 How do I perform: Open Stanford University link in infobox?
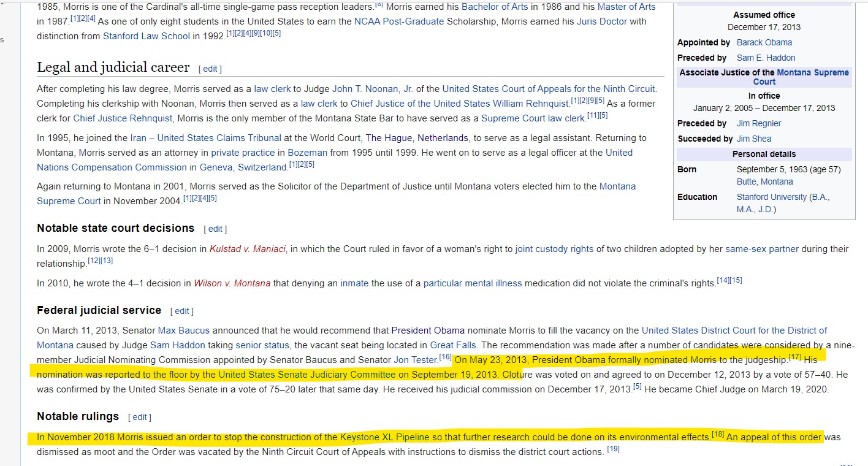coord(772,197)
